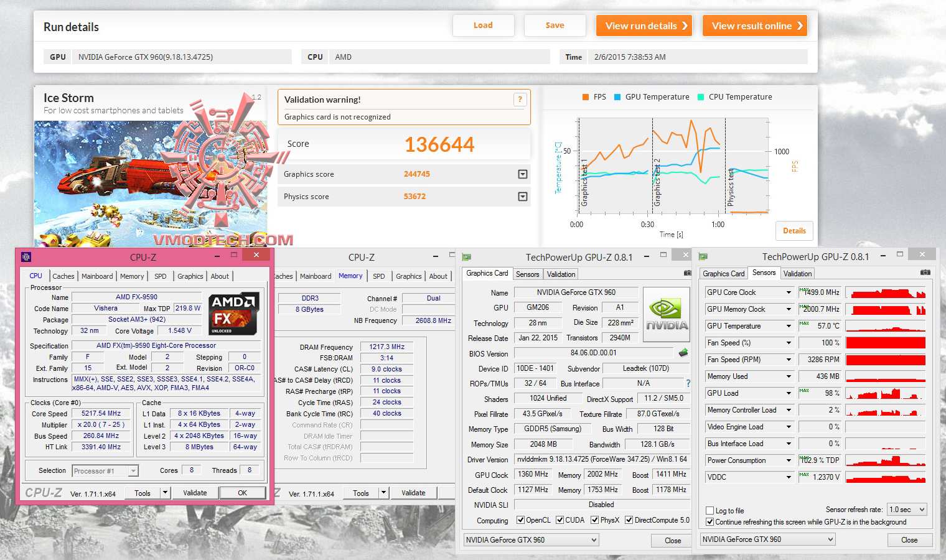Open Validation tab in GPU-Z Sensors window
The width and height of the screenshot is (946, 560).
pyautogui.click(x=797, y=274)
